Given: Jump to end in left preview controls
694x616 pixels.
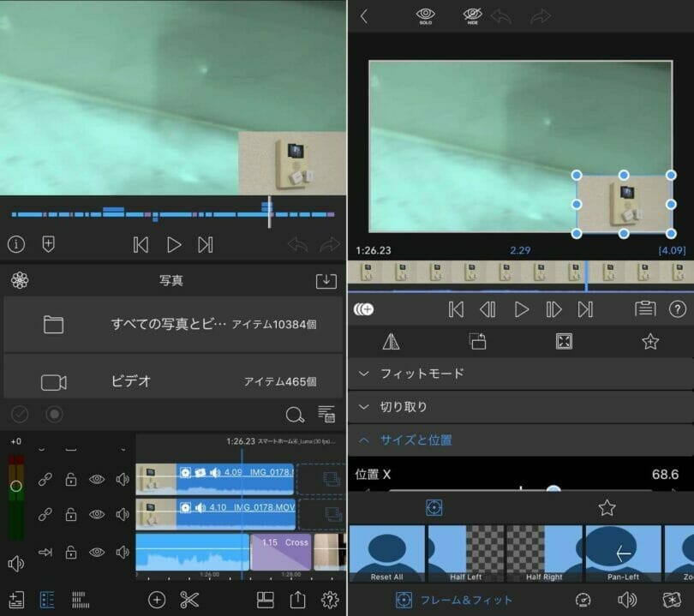Looking at the screenshot, I should click(206, 245).
